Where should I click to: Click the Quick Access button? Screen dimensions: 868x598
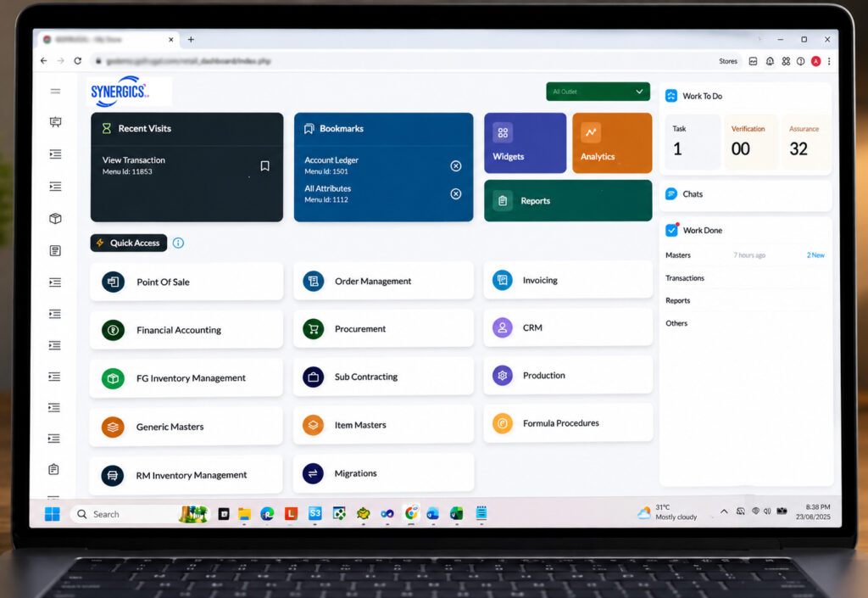coord(129,243)
